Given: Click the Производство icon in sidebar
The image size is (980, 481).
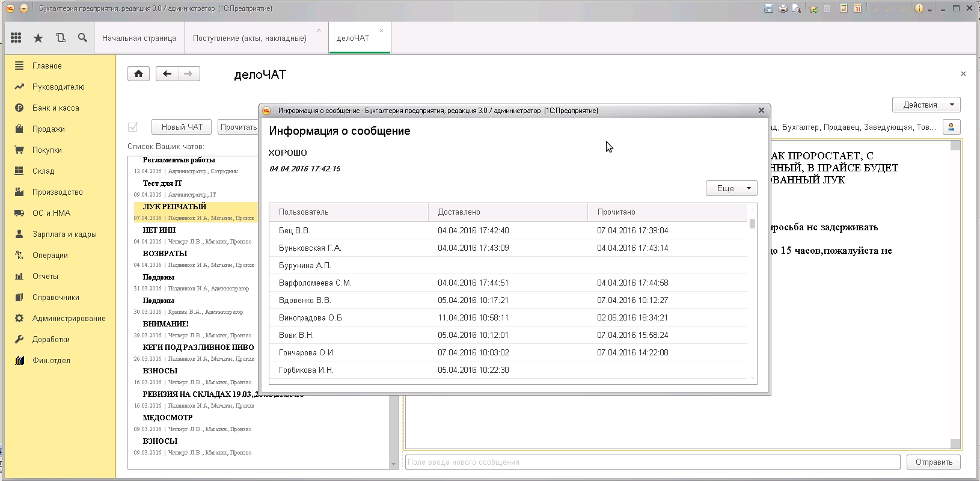Looking at the screenshot, I should pos(19,192).
